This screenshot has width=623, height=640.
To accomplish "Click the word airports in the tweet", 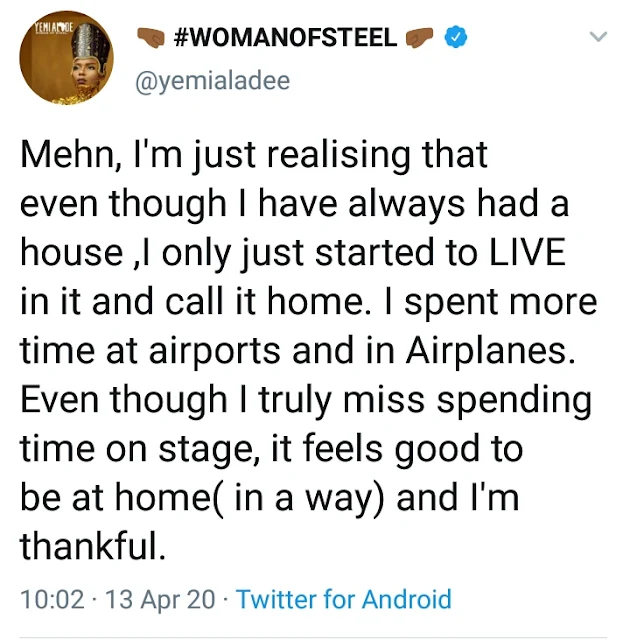I will [x=215, y=351].
